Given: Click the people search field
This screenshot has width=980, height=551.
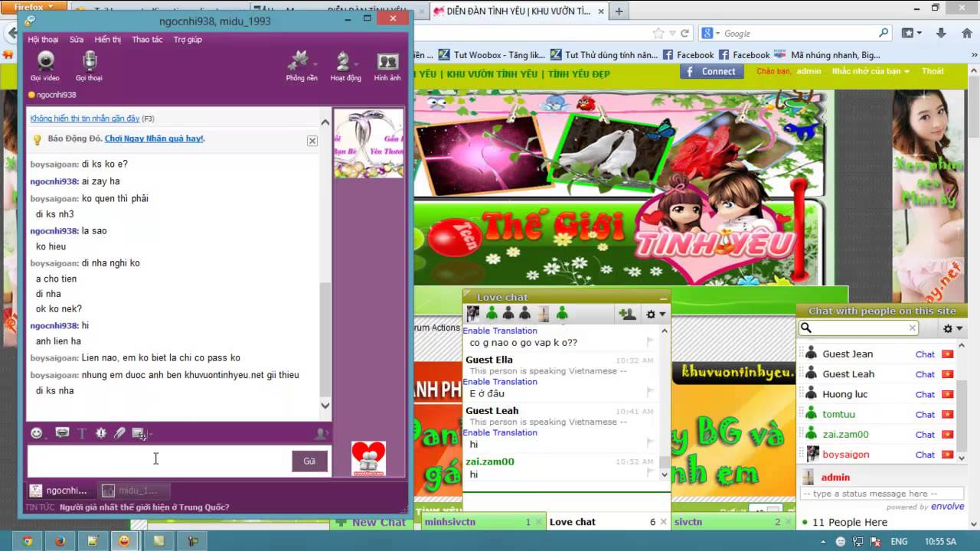Looking at the screenshot, I should click(x=859, y=328).
